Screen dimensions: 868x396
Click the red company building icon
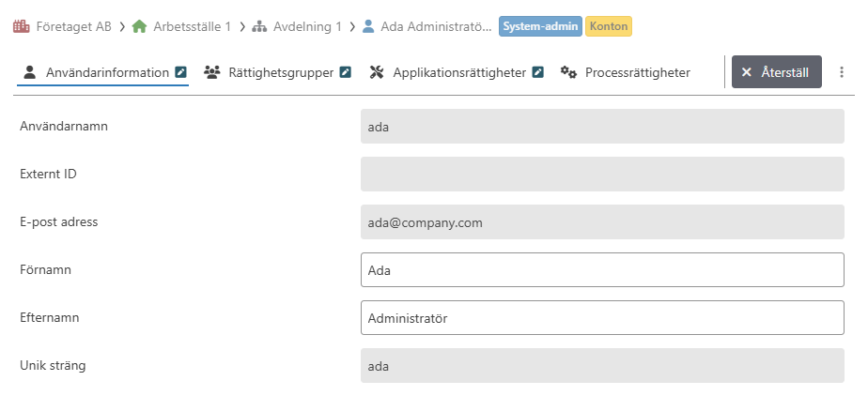[21, 26]
